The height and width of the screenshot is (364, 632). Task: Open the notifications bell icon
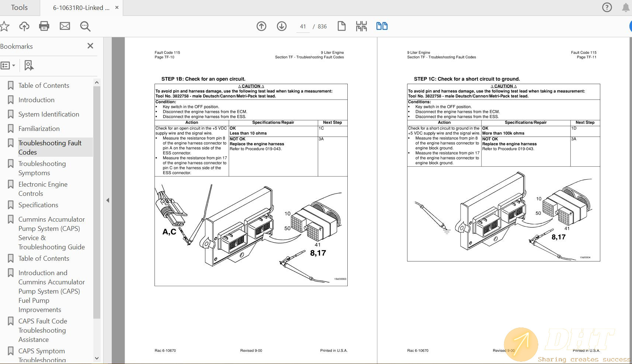pyautogui.click(x=626, y=7)
